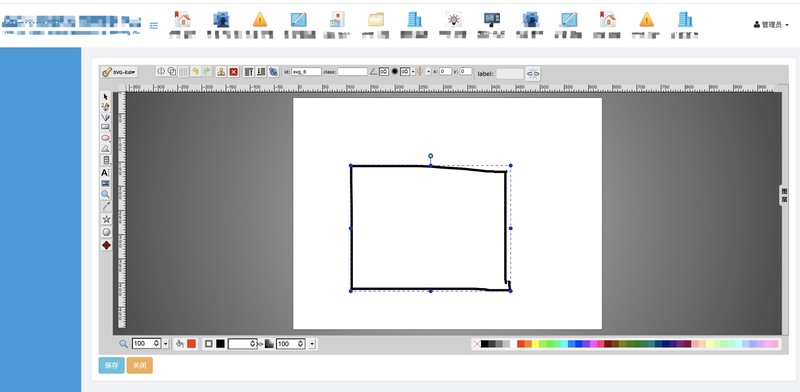Image resolution: width=800 pixels, height=392 pixels.
Task: Open the folder icon navigation item
Action: tap(376, 24)
